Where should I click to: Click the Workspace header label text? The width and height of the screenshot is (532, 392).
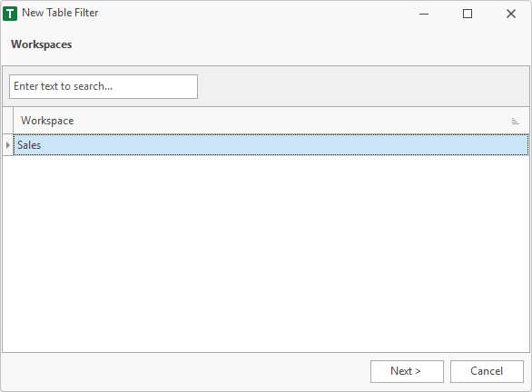(x=47, y=121)
